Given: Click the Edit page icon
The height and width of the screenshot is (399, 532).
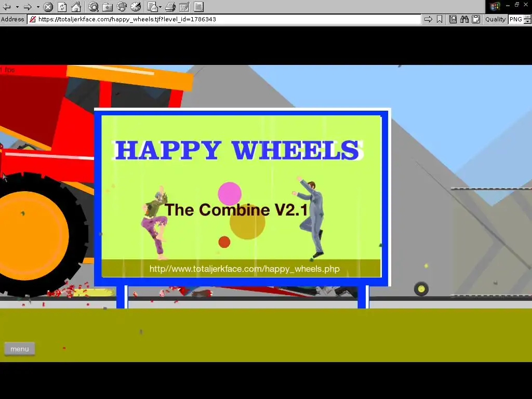Looking at the screenshot, I should pyautogui.click(x=184, y=7).
